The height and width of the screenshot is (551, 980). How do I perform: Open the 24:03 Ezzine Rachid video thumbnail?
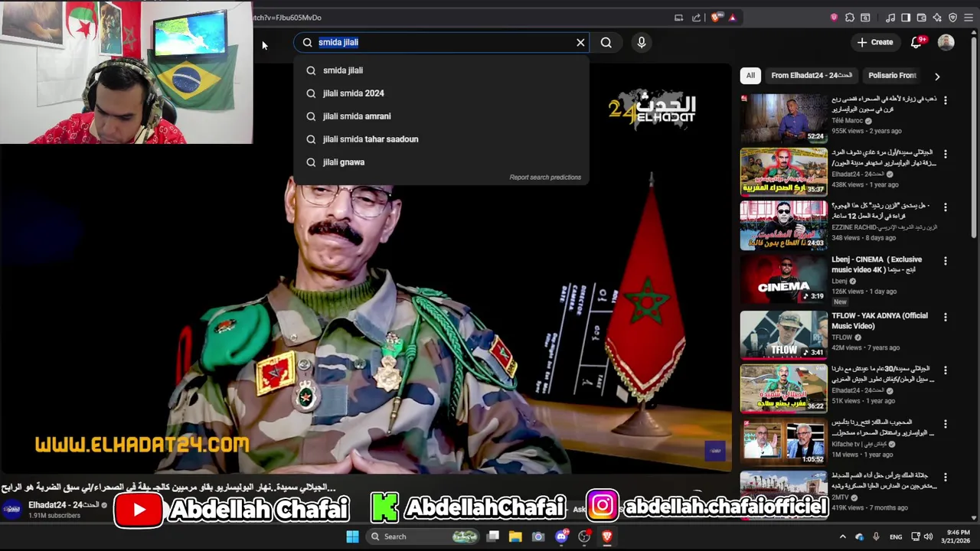(x=783, y=226)
